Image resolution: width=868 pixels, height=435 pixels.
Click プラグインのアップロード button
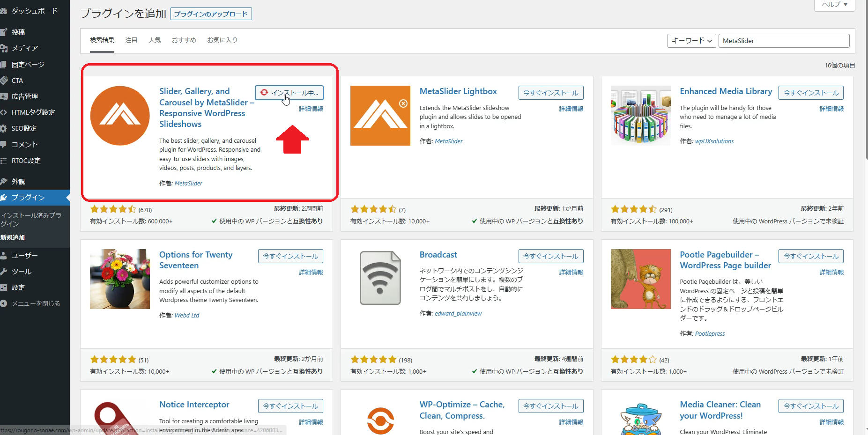pyautogui.click(x=211, y=14)
